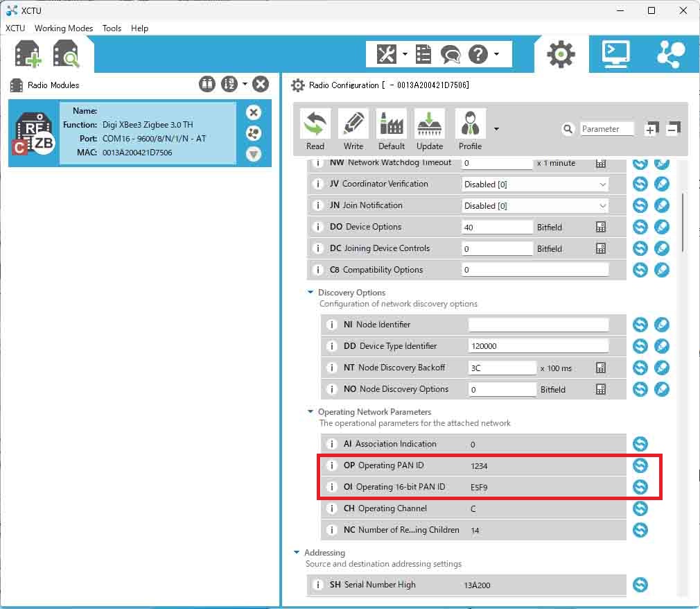The width and height of the screenshot is (700, 609).
Task: Open the Working Modes menu
Action: pos(64,28)
